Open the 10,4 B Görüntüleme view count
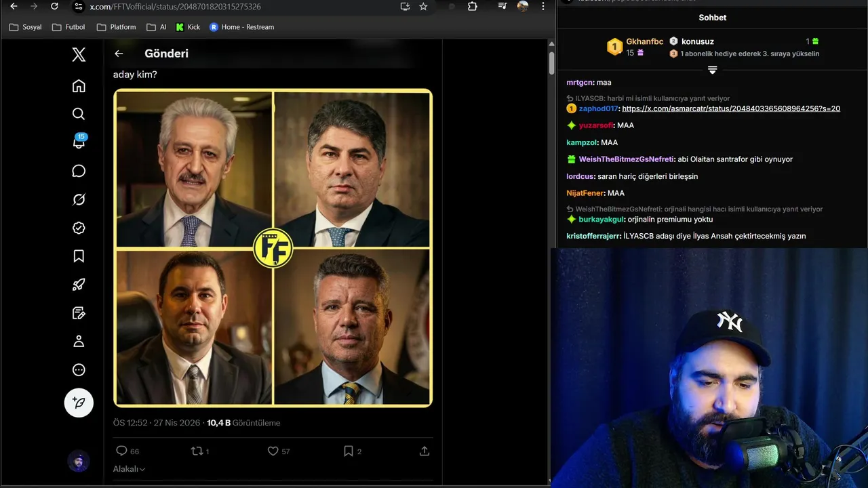868x488 pixels. click(x=243, y=423)
